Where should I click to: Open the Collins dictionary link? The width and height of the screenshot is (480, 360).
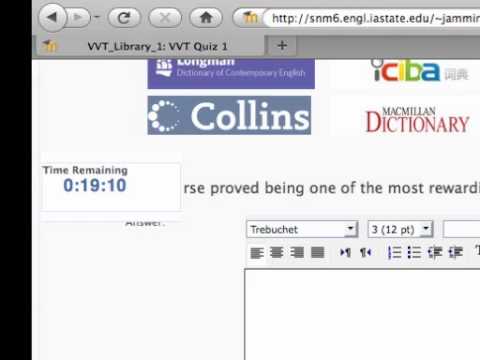[229, 115]
